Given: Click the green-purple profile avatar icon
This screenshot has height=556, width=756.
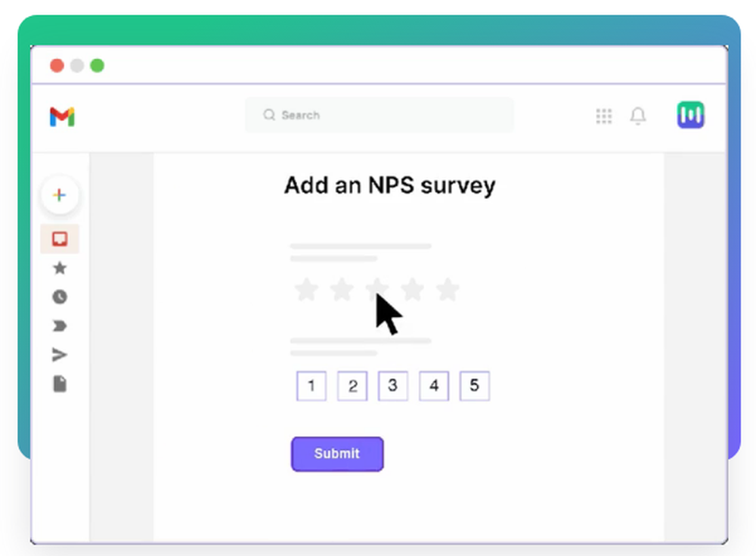Looking at the screenshot, I should point(690,115).
